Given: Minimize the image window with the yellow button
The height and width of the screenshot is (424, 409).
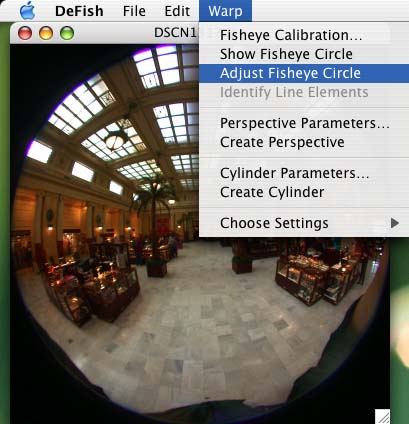Looking at the screenshot, I should click(46, 33).
